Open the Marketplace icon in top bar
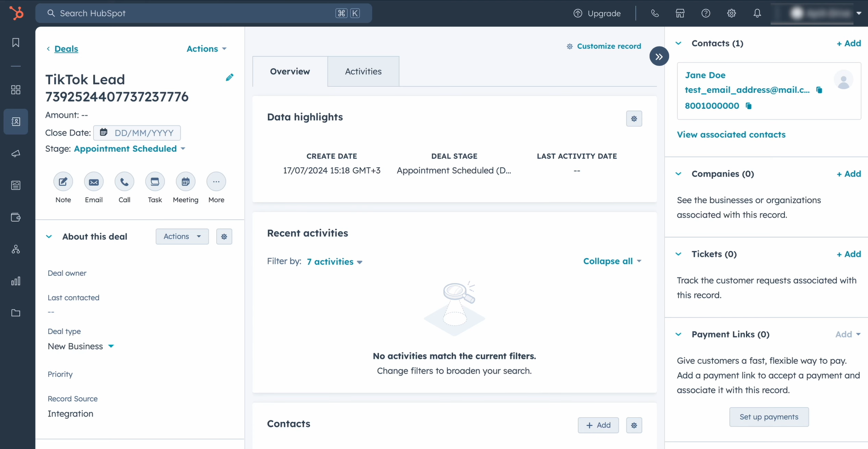Image resolution: width=868 pixels, height=449 pixels. [x=680, y=13]
